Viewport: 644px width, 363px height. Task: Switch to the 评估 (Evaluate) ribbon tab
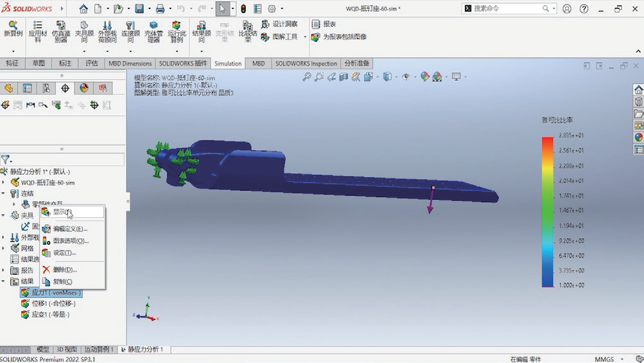coord(91,64)
